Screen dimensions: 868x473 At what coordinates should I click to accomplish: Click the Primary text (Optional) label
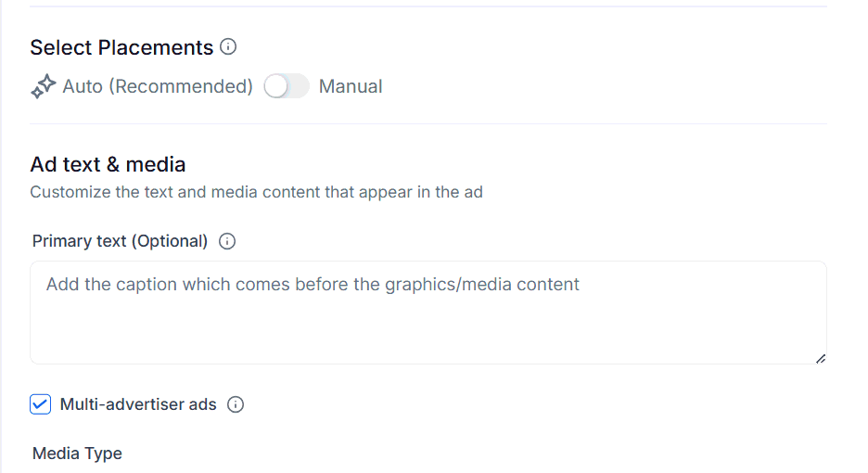(120, 242)
